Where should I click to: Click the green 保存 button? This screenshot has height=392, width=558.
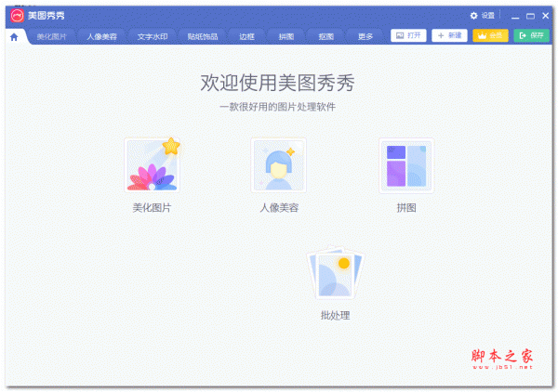tap(532, 35)
